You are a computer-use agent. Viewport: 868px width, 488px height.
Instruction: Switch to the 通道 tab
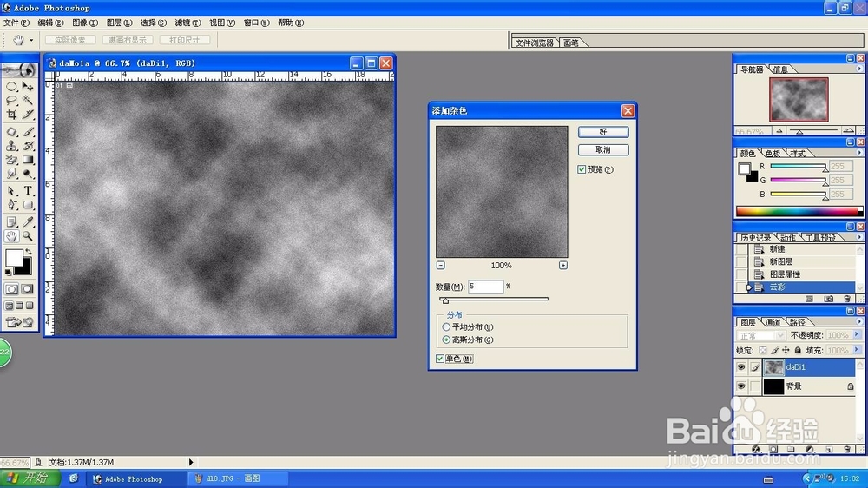point(773,322)
